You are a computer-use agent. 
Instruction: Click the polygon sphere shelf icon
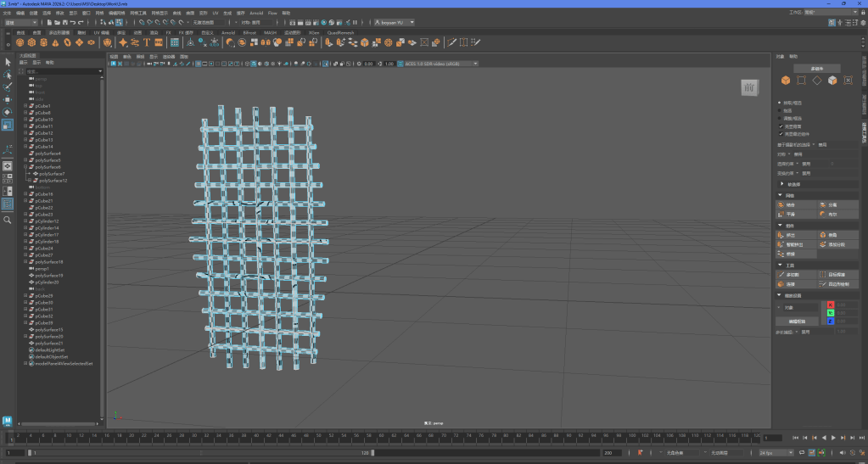[20, 42]
